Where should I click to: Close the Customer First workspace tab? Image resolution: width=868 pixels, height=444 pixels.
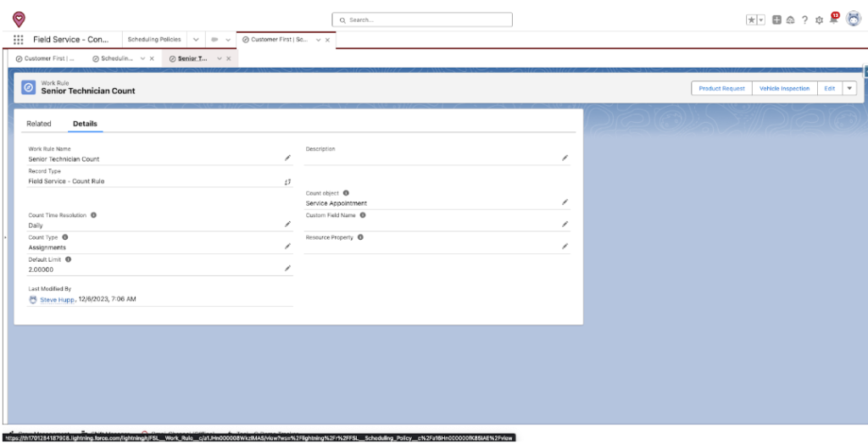(x=328, y=40)
